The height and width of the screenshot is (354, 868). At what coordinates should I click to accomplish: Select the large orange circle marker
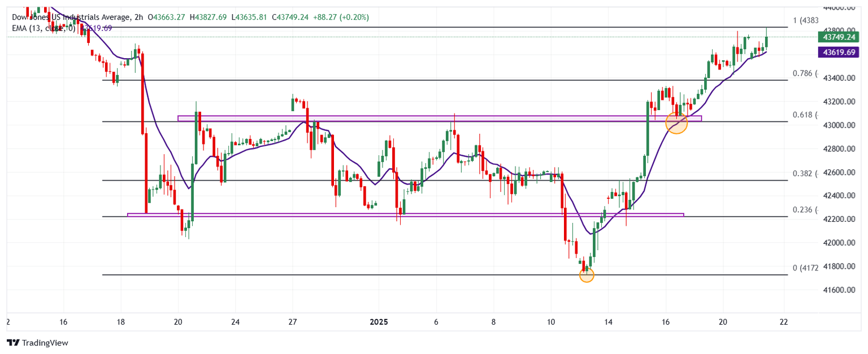tap(676, 123)
